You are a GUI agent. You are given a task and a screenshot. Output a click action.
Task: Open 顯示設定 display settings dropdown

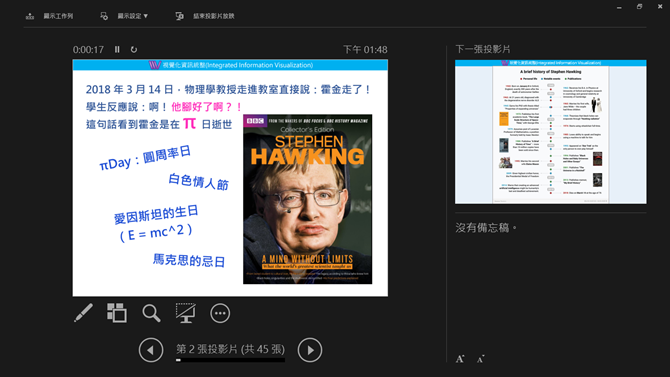click(132, 16)
